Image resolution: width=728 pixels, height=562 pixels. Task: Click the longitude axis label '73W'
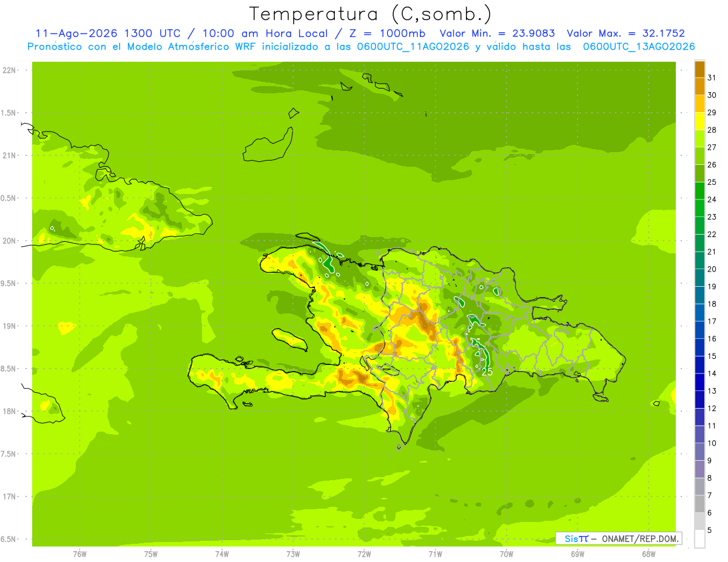click(x=293, y=555)
